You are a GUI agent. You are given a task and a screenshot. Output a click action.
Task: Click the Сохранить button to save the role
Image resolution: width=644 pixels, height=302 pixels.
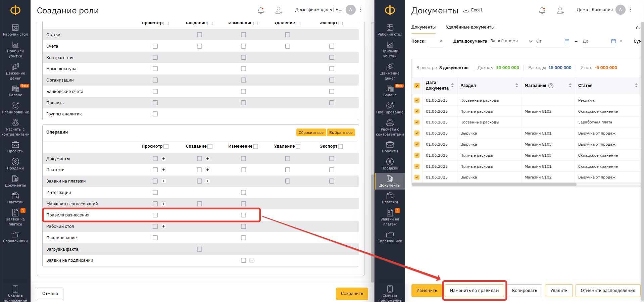[x=352, y=294]
